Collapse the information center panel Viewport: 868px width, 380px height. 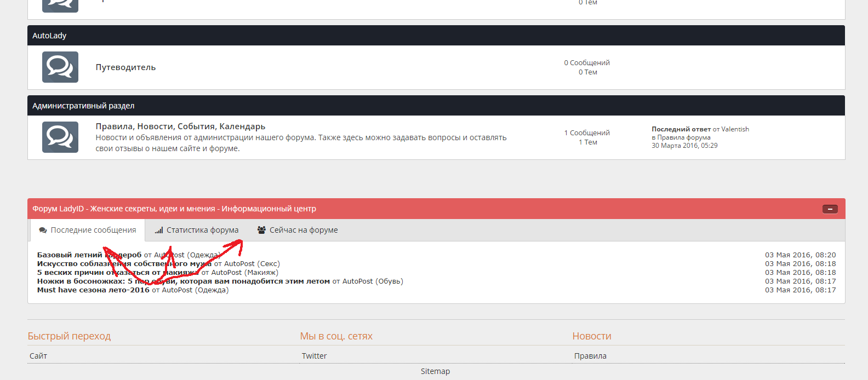coord(830,209)
